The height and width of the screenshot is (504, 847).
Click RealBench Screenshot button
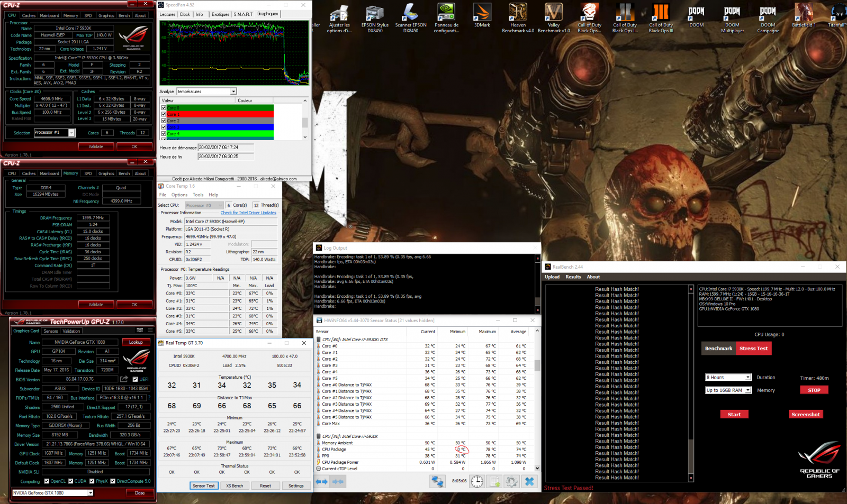pyautogui.click(x=806, y=415)
